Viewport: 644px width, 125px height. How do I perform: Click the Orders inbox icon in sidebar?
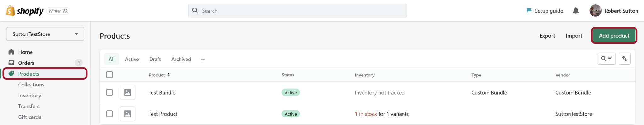pos(11,63)
